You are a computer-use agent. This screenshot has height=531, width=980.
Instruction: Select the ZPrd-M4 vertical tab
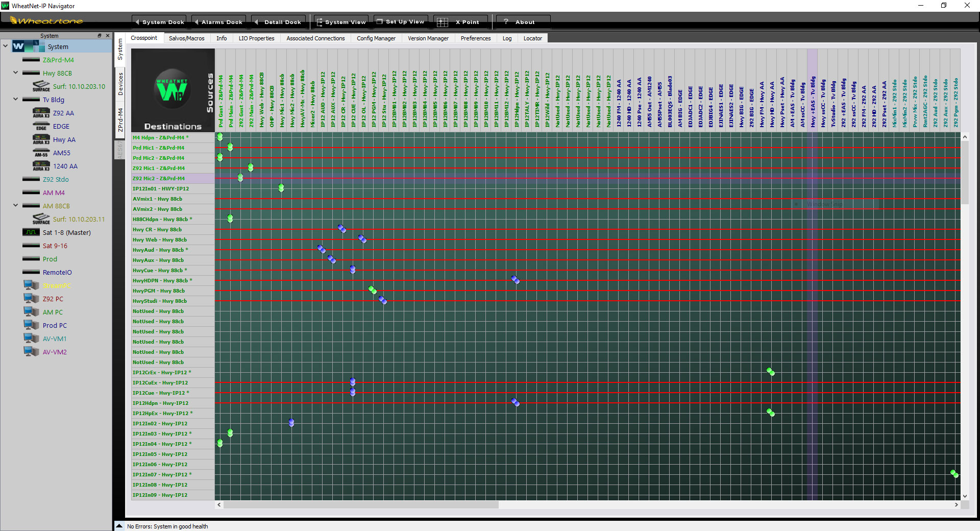click(120, 120)
